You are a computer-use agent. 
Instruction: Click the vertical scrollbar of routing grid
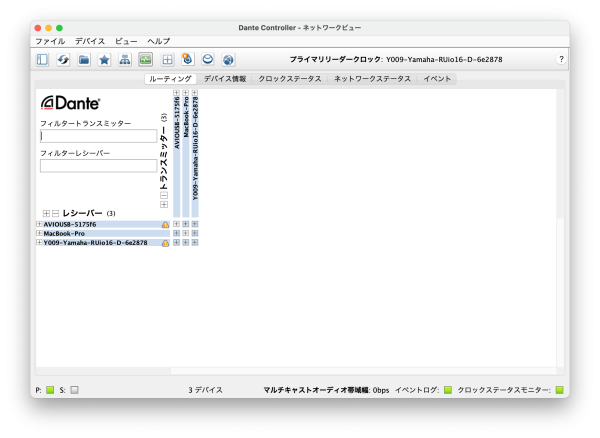pos(560,153)
